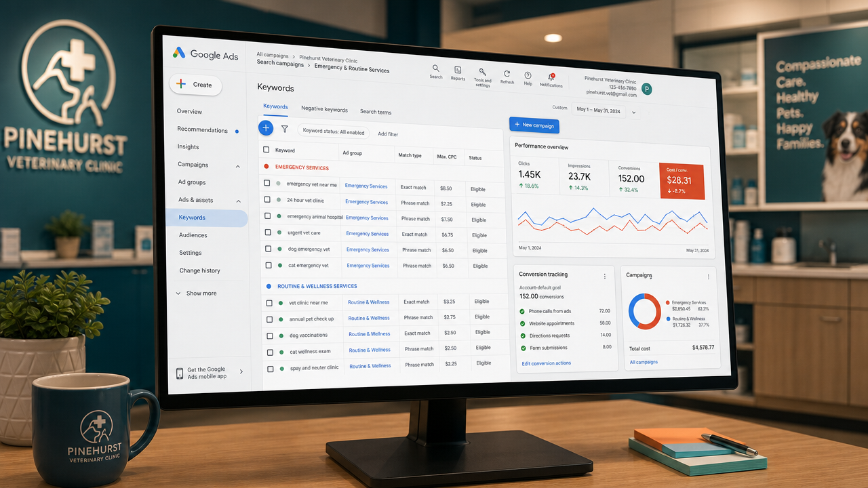Screen dimensions: 868x488
Task: Check the annual pet check up row
Action: pyautogui.click(x=270, y=319)
